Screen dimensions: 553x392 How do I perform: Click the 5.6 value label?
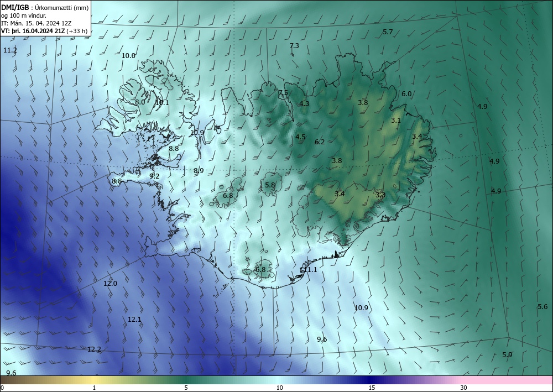tap(542, 307)
